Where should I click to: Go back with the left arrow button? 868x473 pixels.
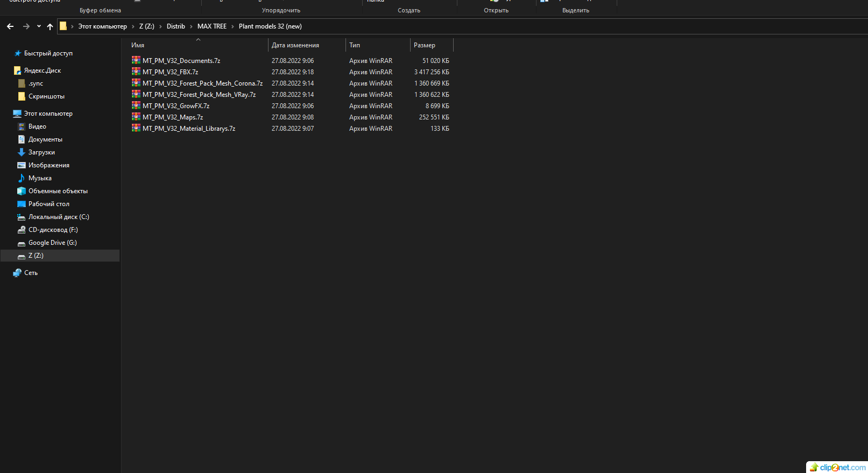click(10, 26)
